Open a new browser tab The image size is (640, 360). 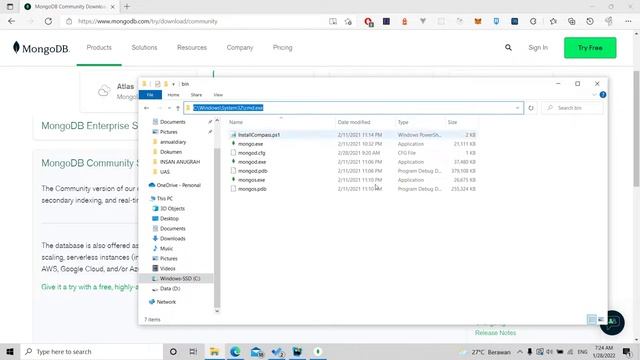point(127,7)
